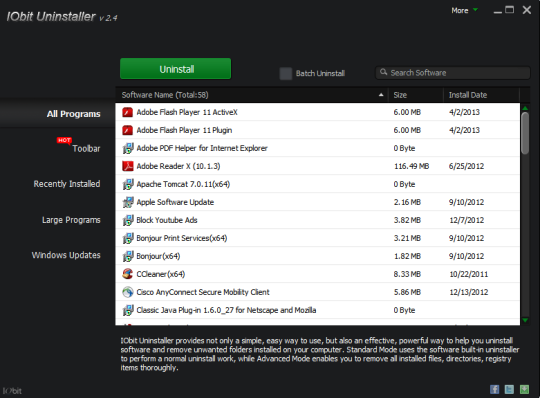Viewport: 540px width, 398px height.
Task: Click the IObit logo at bottom
Action: (x=12, y=391)
